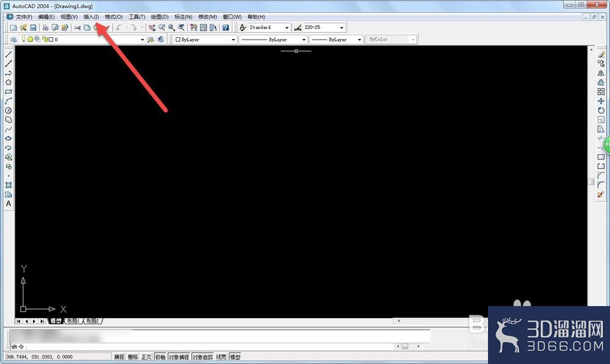Choose the Polyline tool
This screenshot has height=364, width=610.
click(x=8, y=73)
